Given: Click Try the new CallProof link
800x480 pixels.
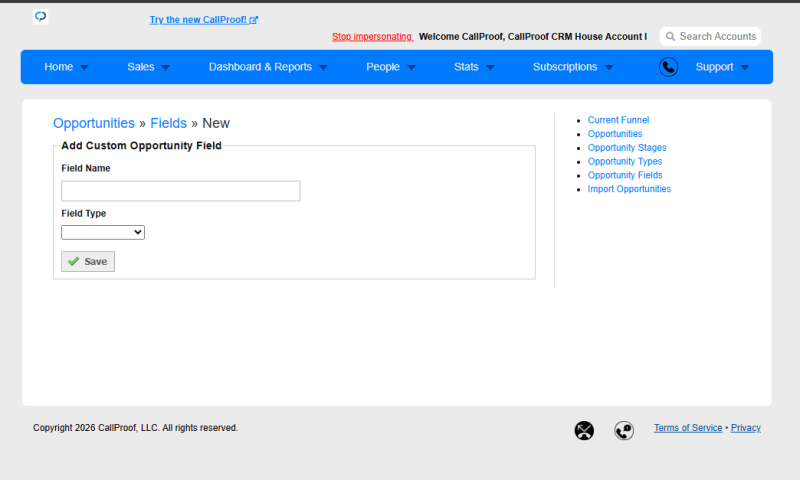Looking at the screenshot, I should coord(204,20).
